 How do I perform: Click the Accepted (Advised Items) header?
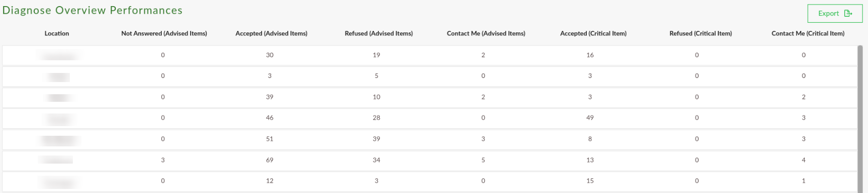pos(271,33)
